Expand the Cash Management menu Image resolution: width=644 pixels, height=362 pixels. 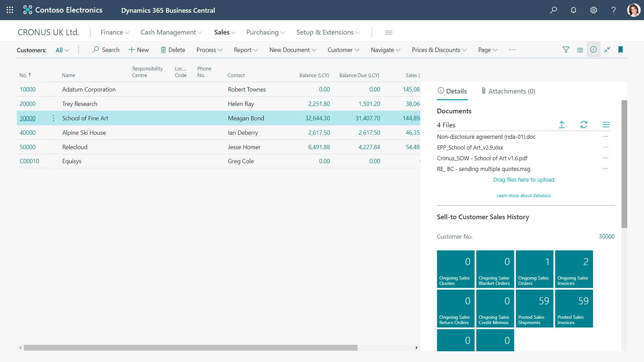pyautogui.click(x=171, y=32)
